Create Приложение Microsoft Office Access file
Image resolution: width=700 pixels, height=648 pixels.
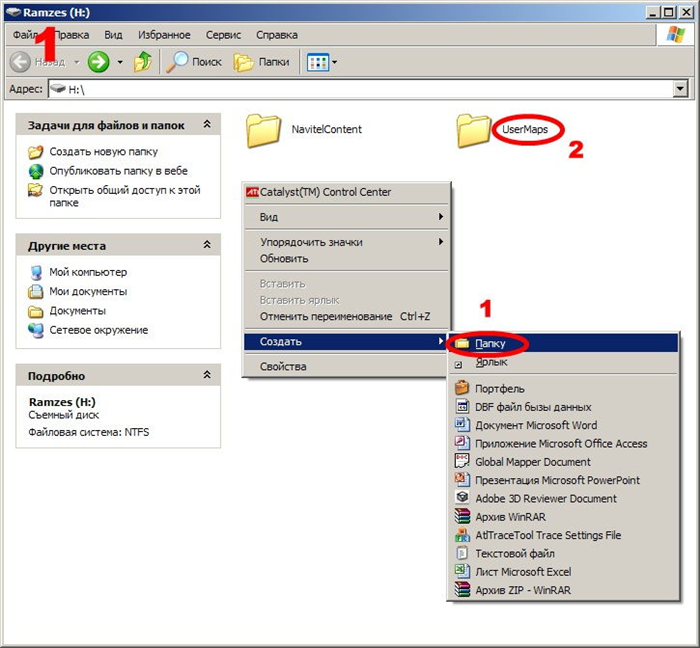(563, 444)
